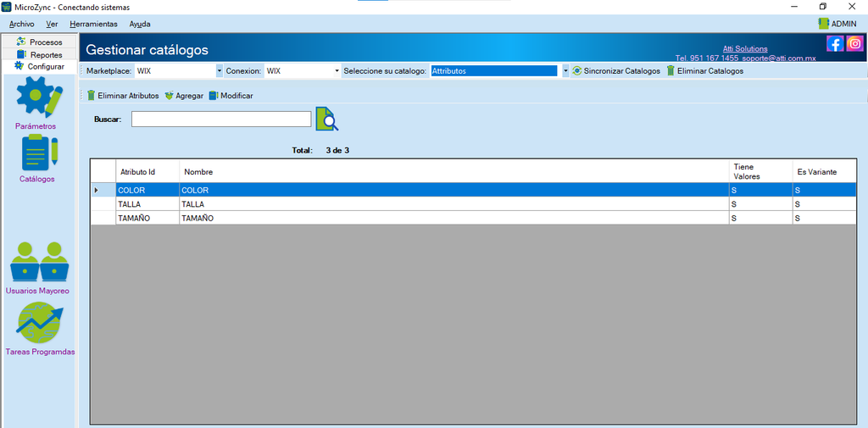868x428 pixels.
Task: Click the Usuarios Mayoreo label
Action: (37, 291)
